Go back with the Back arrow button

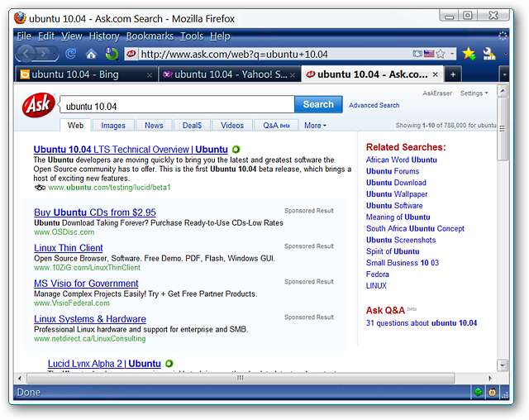27,54
